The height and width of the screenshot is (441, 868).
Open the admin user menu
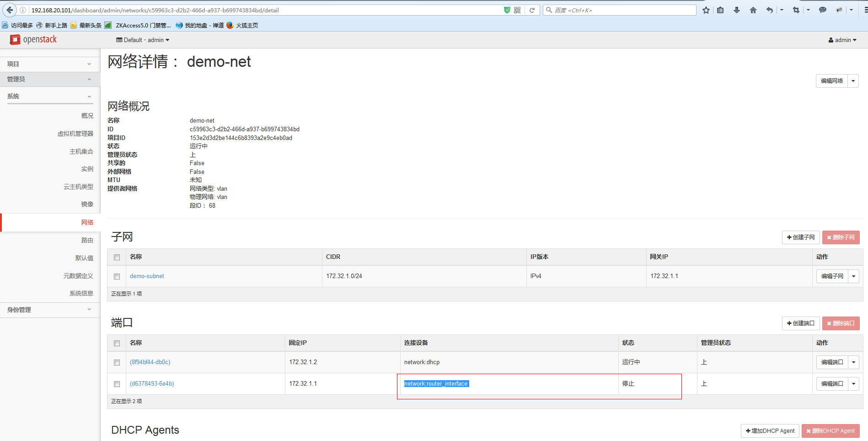click(842, 40)
